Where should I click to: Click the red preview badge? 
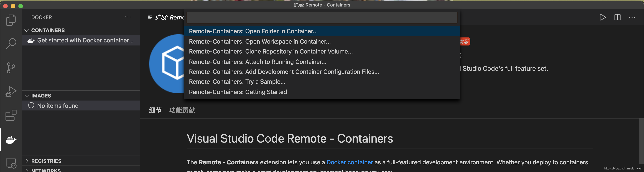(x=465, y=41)
